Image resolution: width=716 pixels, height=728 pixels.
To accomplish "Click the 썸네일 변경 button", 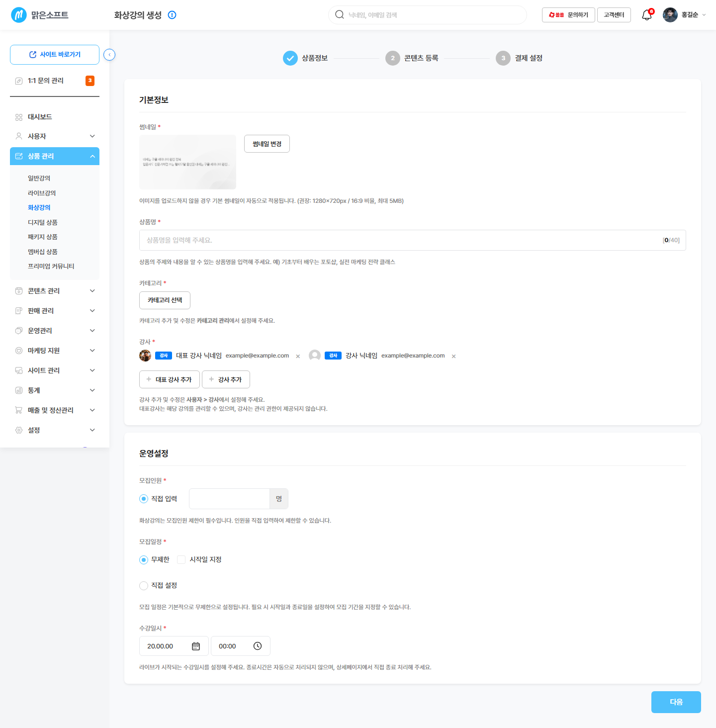I will (267, 144).
